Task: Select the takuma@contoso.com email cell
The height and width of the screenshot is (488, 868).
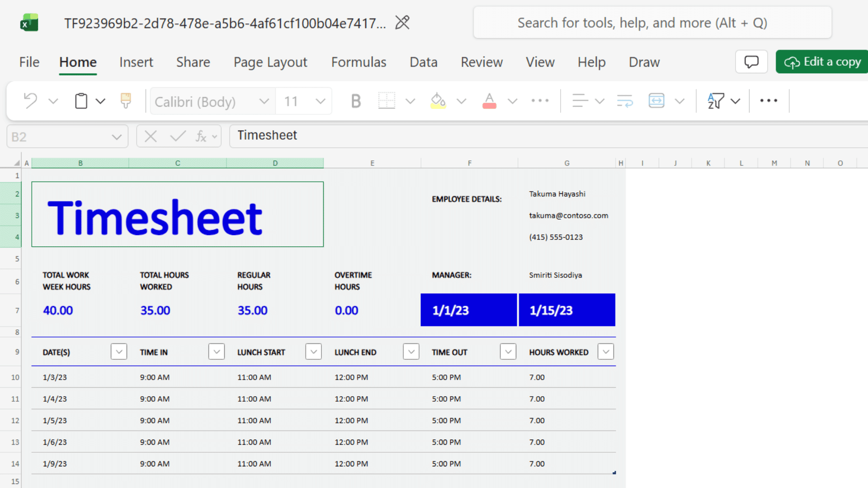Action: [569, 216]
